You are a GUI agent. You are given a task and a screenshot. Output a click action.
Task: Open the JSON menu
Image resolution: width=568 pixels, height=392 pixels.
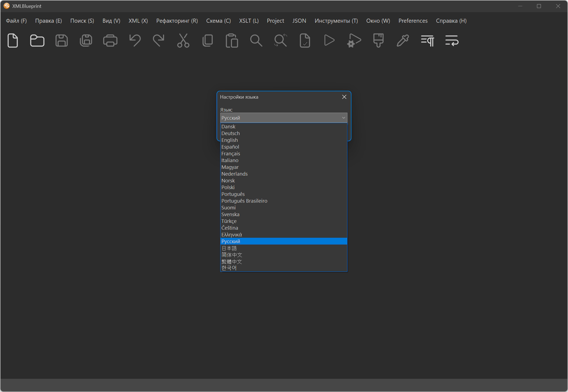coord(299,21)
